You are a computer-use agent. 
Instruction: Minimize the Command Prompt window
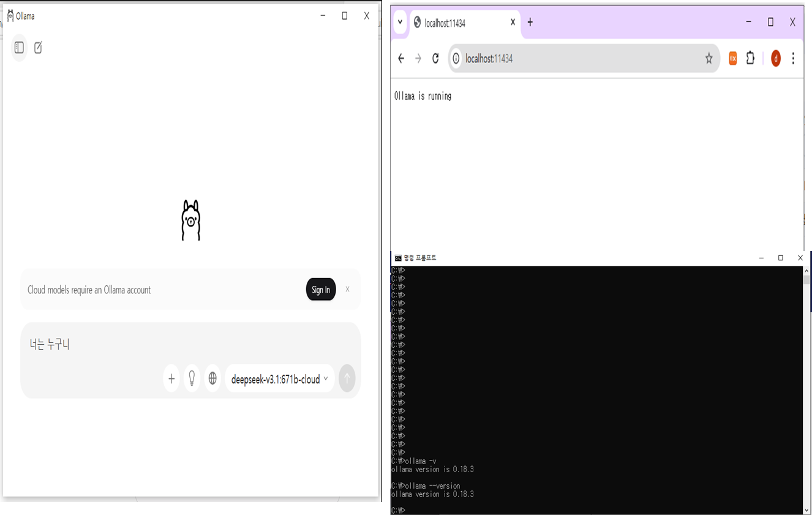tap(761, 258)
